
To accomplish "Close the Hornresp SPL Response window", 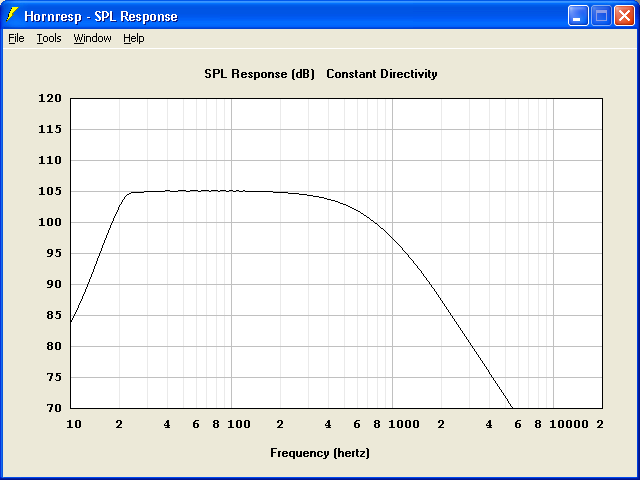I will click(x=624, y=16).
